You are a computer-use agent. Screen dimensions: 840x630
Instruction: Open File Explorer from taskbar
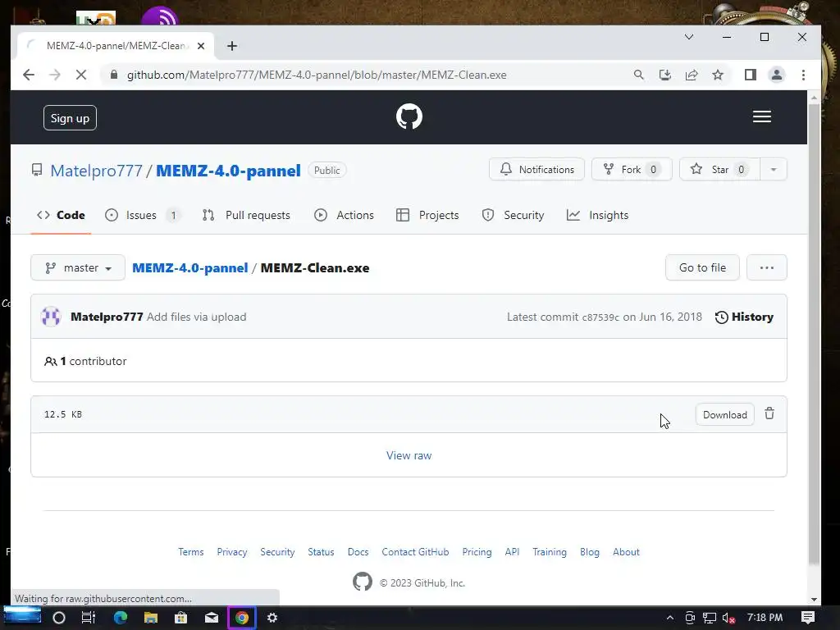click(x=151, y=618)
